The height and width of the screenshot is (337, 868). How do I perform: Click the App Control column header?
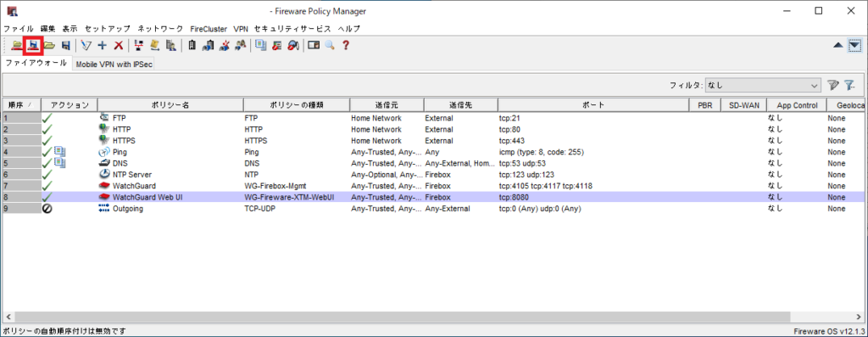point(796,104)
